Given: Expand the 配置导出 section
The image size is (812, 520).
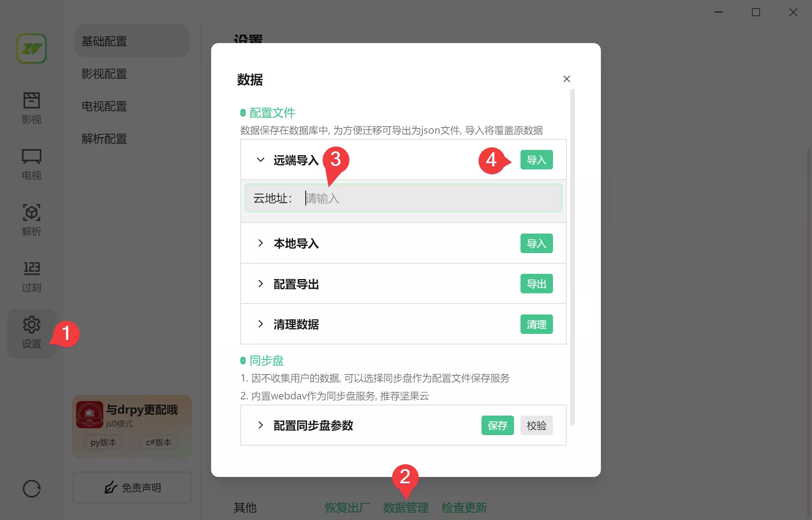Looking at the screenshot, I should click(261, 284).
